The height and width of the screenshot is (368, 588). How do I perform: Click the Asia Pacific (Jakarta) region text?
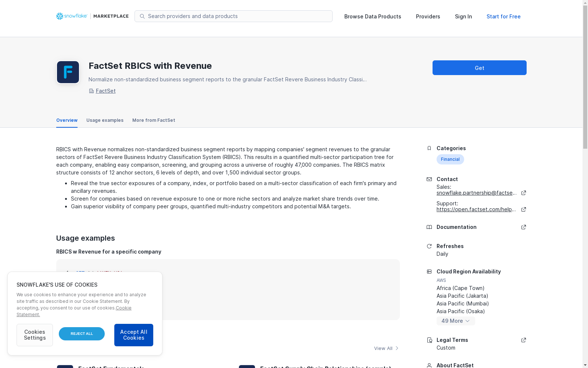click(x=462, y=296)
